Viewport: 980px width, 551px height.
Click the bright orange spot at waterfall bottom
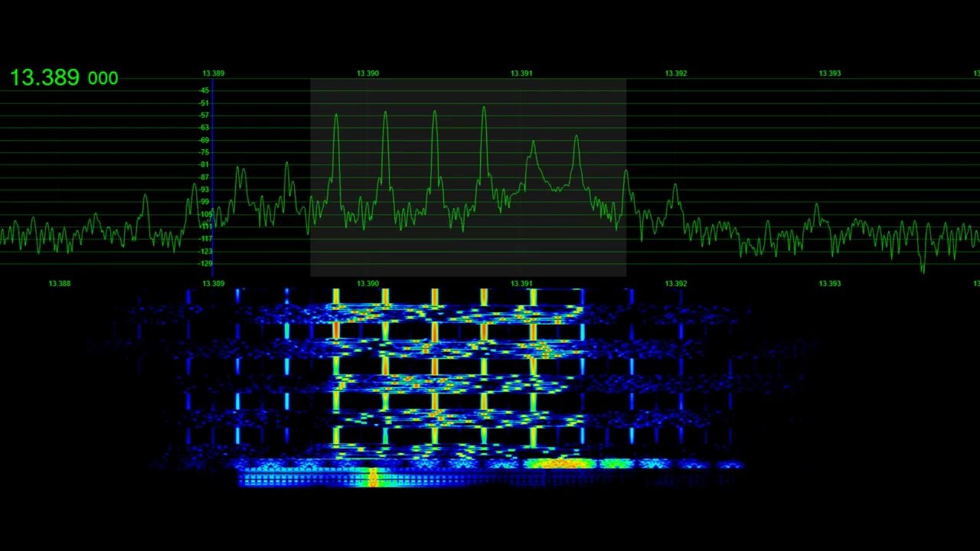click(x=373, y=478)
